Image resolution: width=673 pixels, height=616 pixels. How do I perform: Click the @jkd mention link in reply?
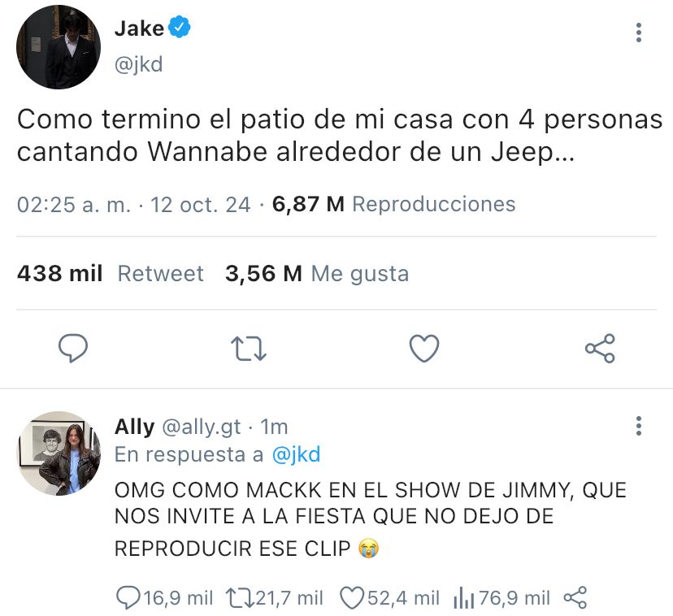[x=296, y=454]
